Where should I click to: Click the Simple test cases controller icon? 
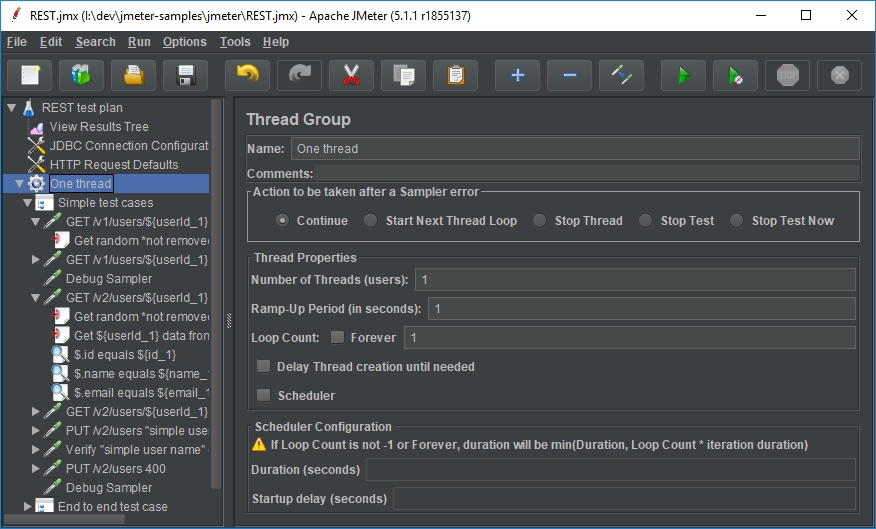tap(44, 203)
